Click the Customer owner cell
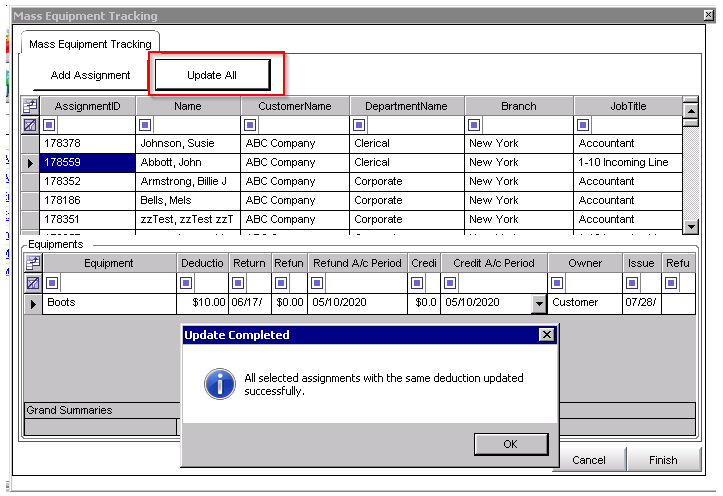723x496 pixels. [x=585, y=303]
